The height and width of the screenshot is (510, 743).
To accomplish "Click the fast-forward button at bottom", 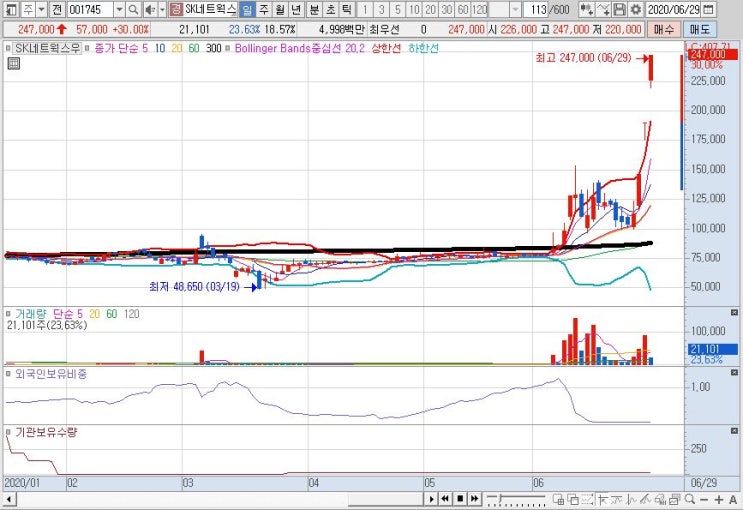I will [x=474, y=499].
